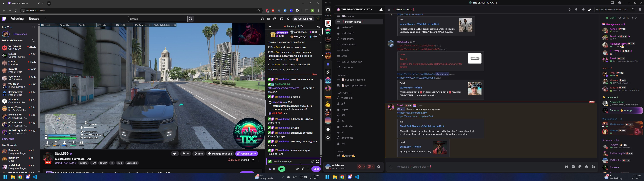Toggle the heart follow button for SteeL569
The height and width of the screenshot is (181, 644).
click(174, 154)
